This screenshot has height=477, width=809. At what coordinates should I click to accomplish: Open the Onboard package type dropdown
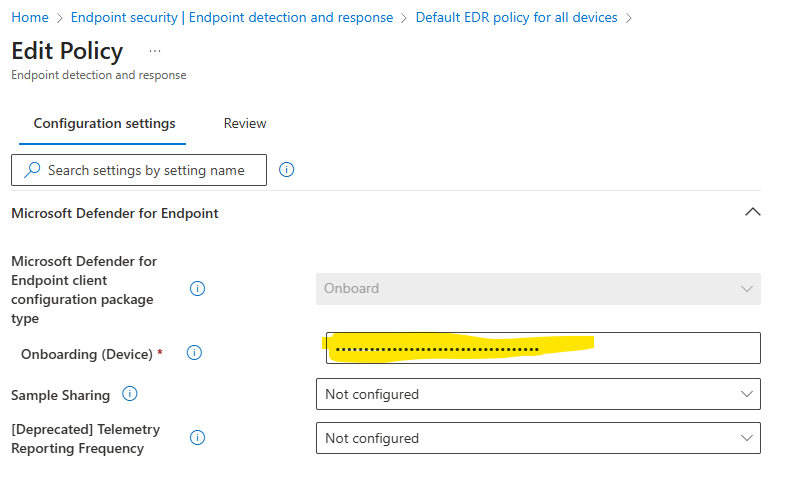(538, 289)
